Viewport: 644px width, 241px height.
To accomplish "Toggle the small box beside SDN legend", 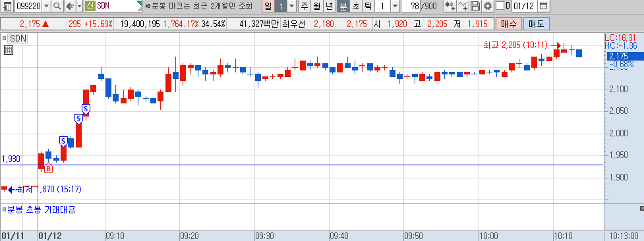I will 5,39.
